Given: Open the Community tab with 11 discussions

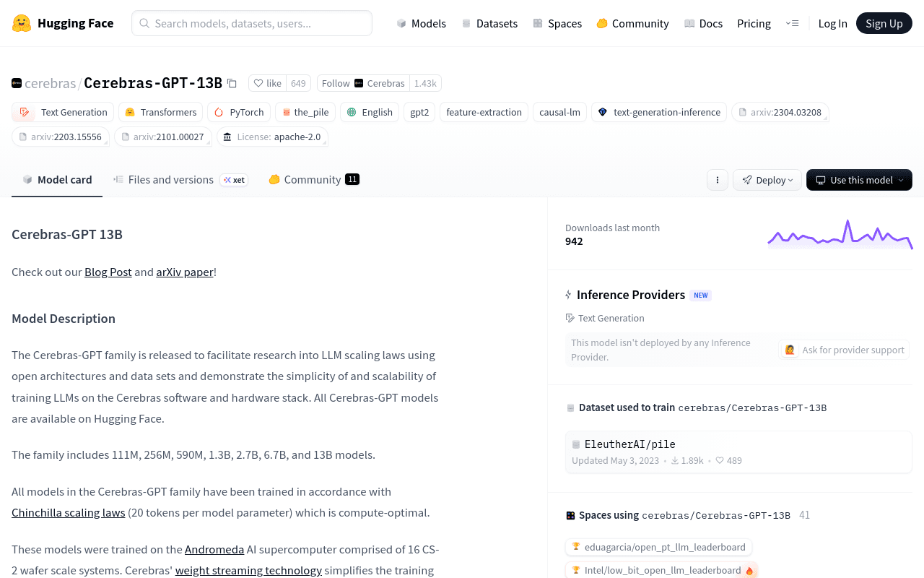Looking at the screenshot, I should point(314,180).
